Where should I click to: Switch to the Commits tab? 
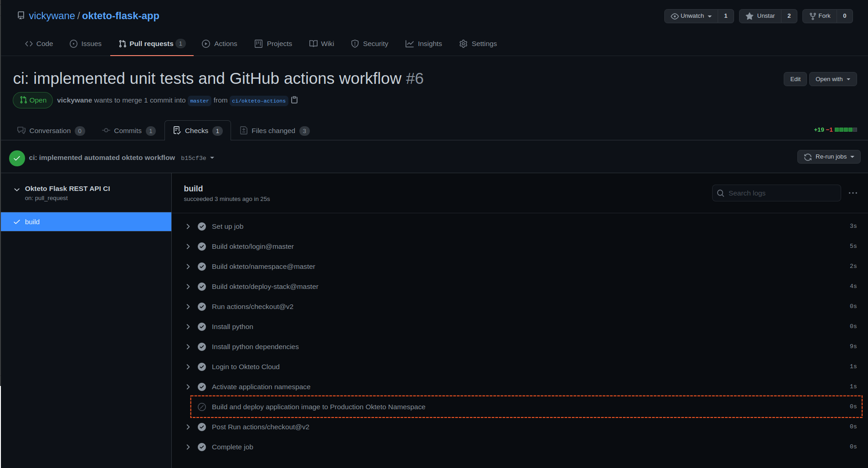coord(129,131)
